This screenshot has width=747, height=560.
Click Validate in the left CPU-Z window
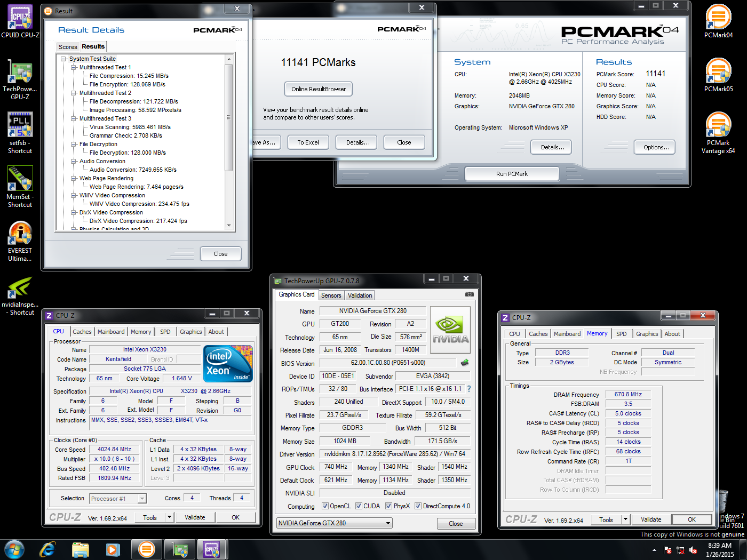tap(195, 517)
